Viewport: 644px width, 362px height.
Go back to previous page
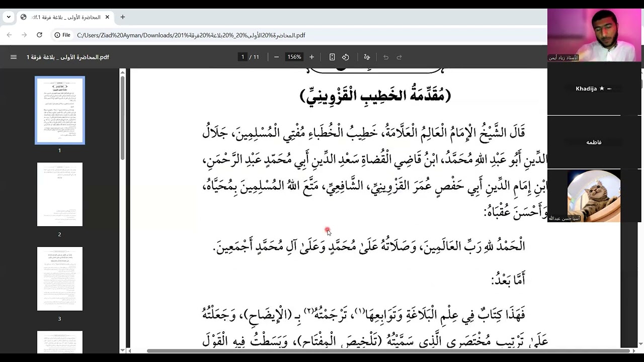[9, 35]
